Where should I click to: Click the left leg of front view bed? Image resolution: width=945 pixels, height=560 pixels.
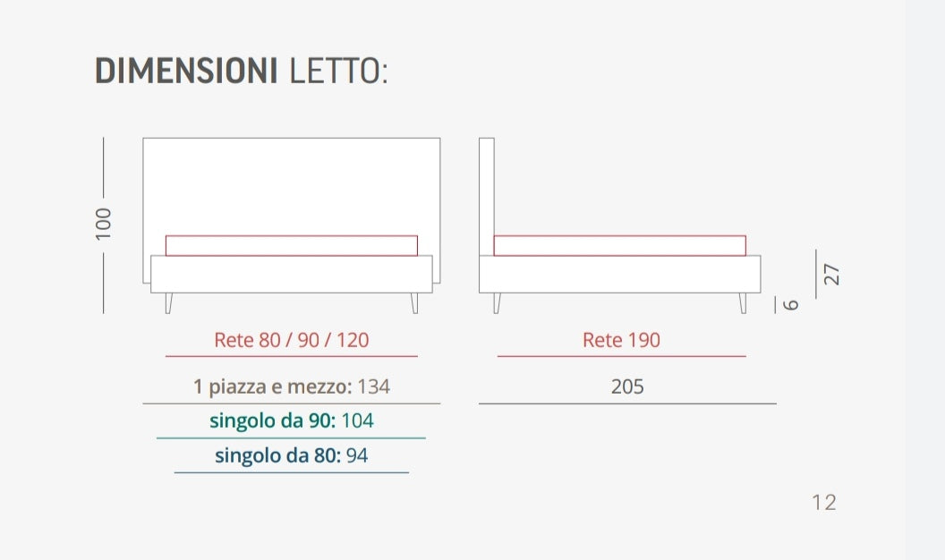169,303
